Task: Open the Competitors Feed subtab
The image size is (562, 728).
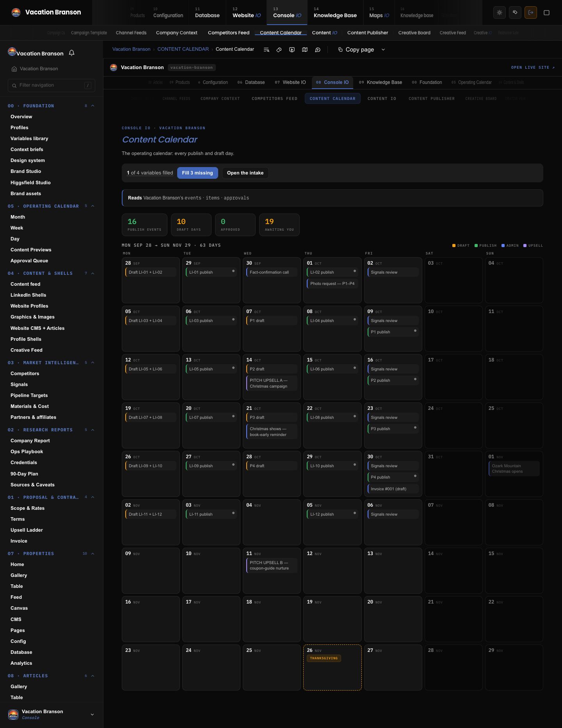Action: click(x=229, y=33)
